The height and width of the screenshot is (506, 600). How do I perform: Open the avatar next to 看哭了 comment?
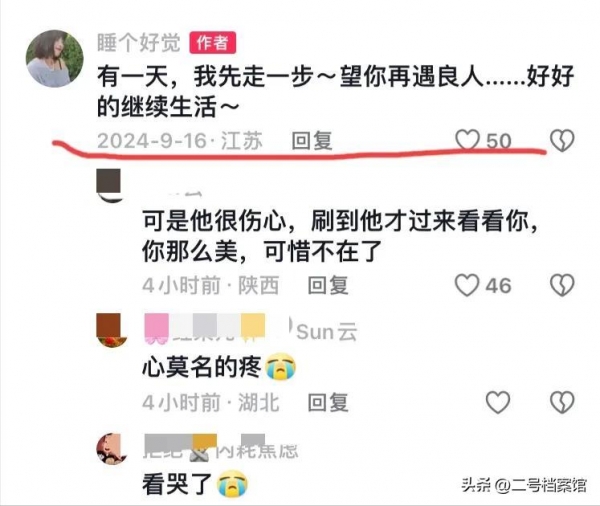click(x=111, y=448)
